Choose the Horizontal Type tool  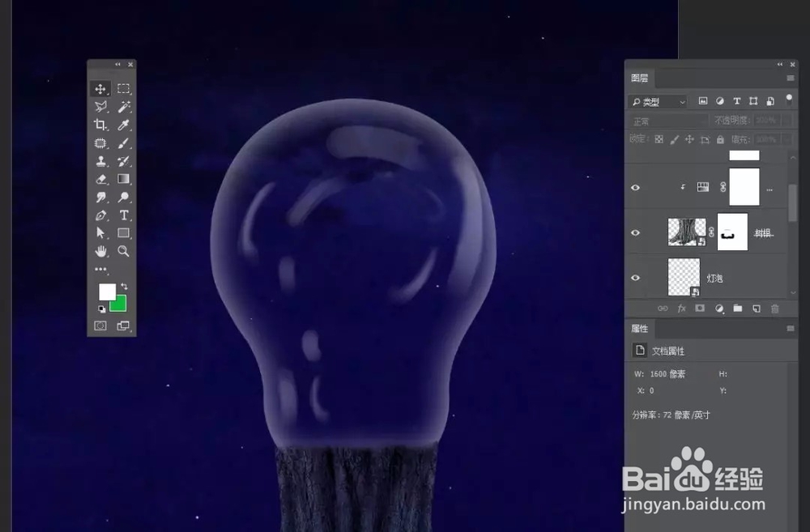point(124,215)
